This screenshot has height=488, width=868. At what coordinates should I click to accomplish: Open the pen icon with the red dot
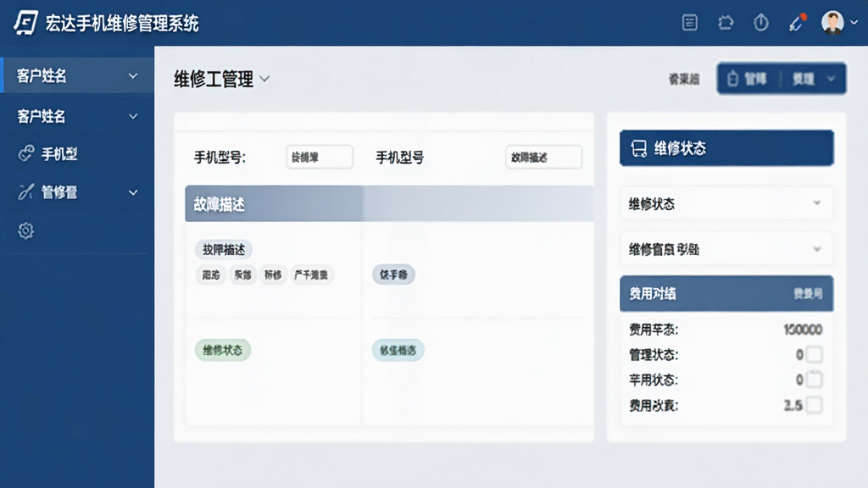(x=797, y=23)
